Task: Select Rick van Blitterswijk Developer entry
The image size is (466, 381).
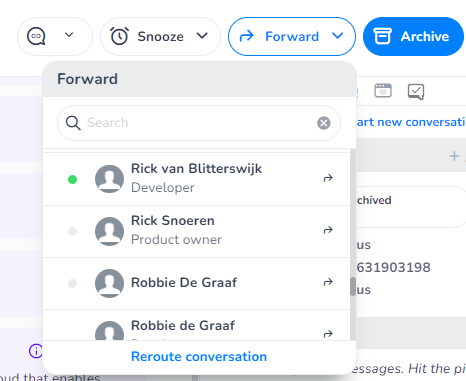Action: point(197,179)
